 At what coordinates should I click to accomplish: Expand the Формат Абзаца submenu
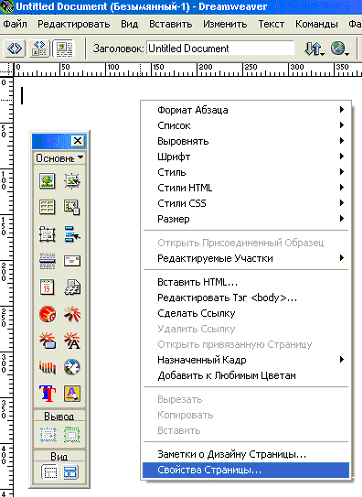[x=246, y=110]
